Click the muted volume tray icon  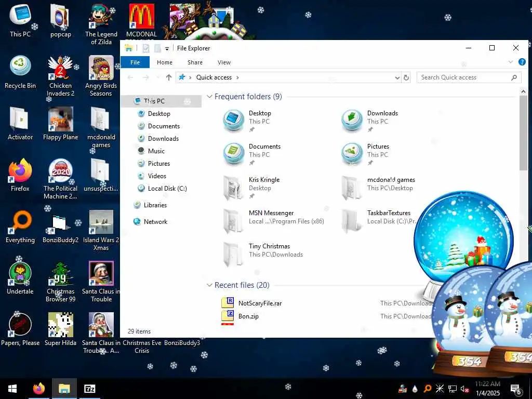click(464, 389)
